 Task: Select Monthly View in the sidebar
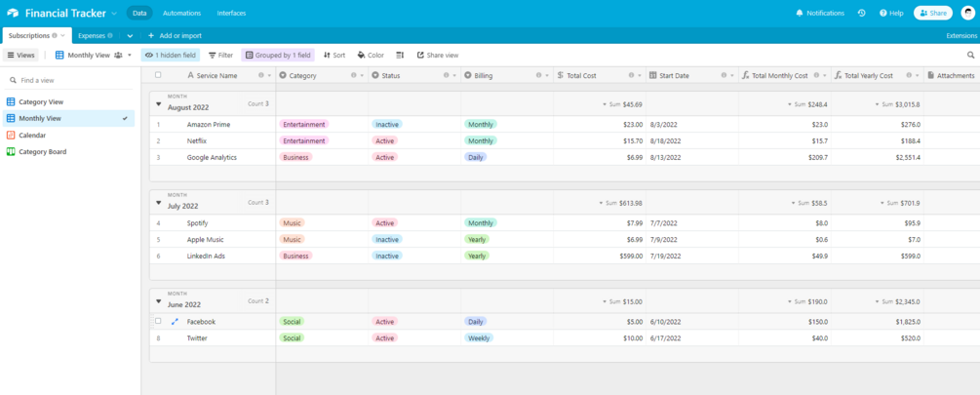click(x=69, y=118)
